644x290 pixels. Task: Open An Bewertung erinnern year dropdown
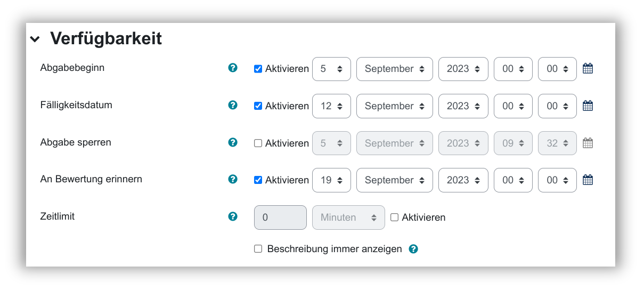point(463,180)
